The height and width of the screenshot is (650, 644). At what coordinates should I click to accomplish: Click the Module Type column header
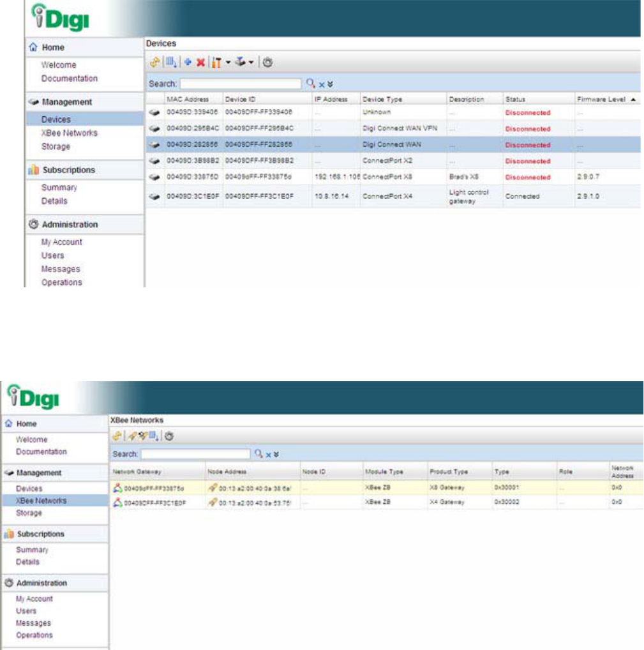tap(384, 472)
